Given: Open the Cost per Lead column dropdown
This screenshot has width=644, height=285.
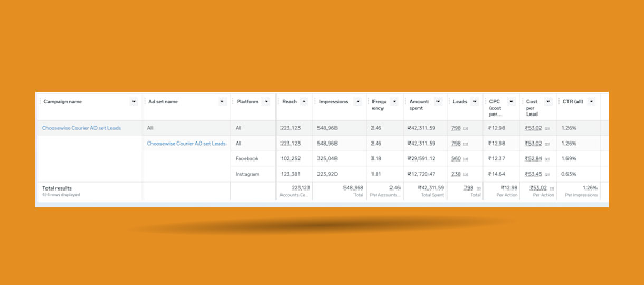Looking at the screenshot, I should (548, 101).
